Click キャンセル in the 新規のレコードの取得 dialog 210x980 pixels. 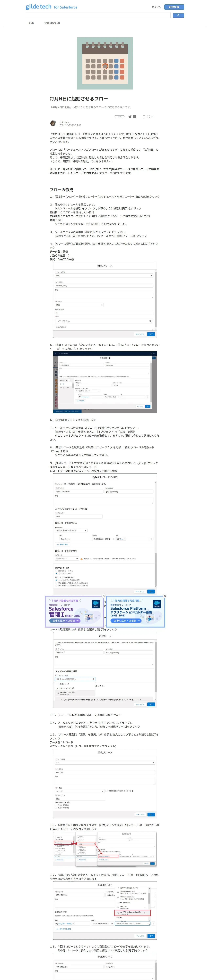[140, 592]
